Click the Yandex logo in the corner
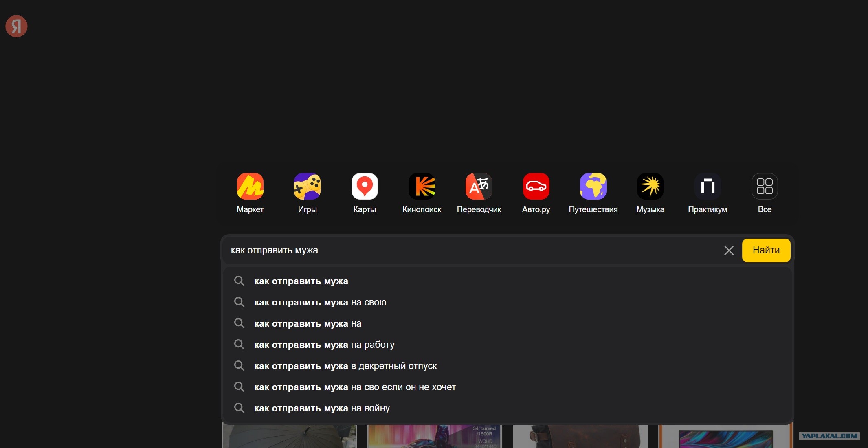This screenshot has width=868, height=448. pyautogui.click(x=16, y=26)
